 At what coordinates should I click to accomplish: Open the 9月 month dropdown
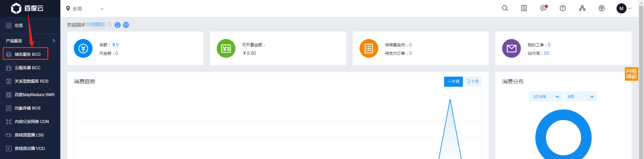(x=581, y=97)
